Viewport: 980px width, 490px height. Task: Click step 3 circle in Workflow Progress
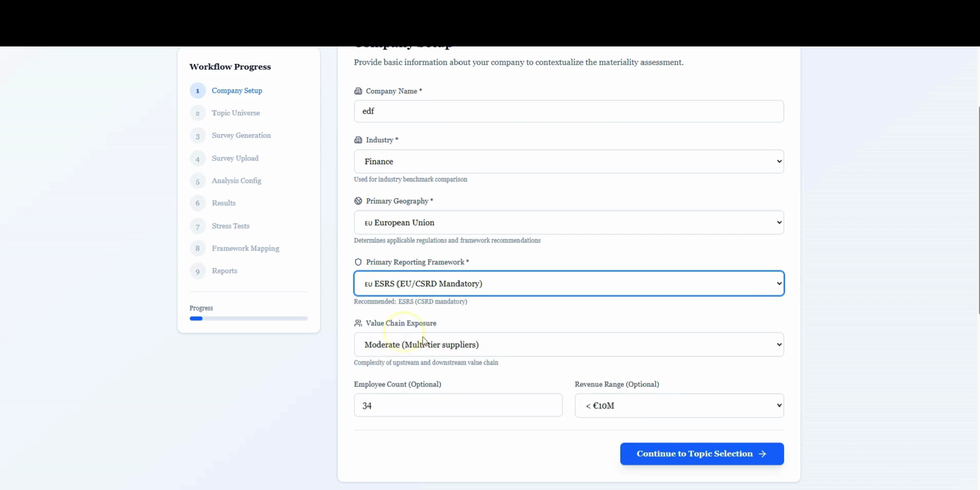198,136
